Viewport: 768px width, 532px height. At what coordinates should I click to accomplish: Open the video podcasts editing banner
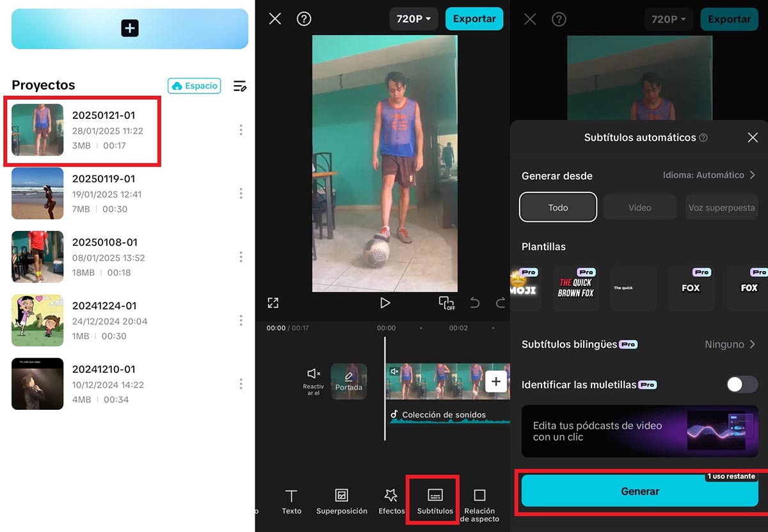[x=640, y=431]
